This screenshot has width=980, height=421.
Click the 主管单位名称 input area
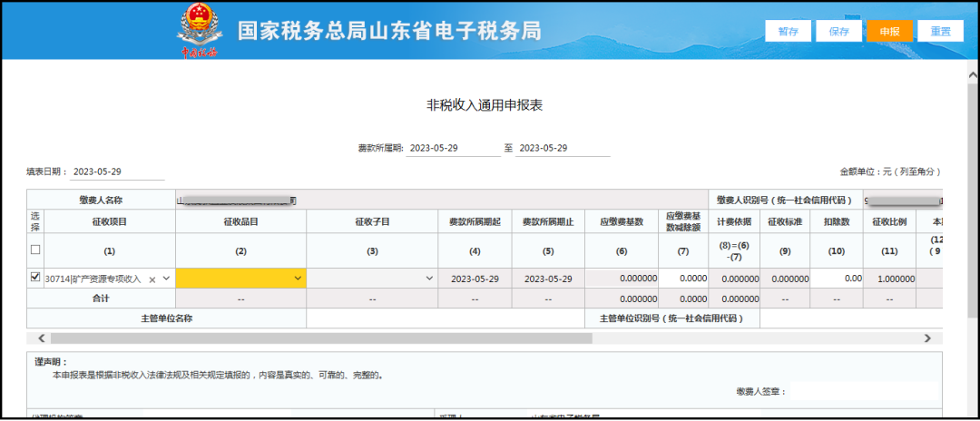pyautogui.click(x=446, y=318)
